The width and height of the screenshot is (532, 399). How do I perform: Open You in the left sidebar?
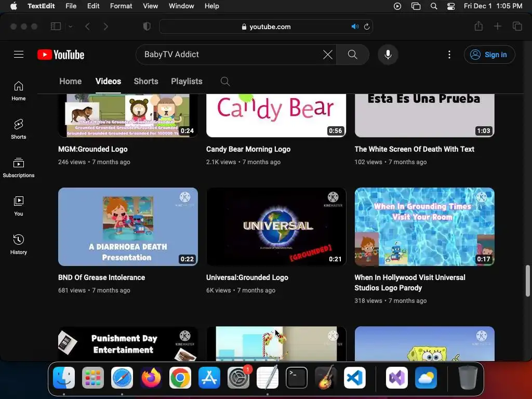click(x=19, y=206)
